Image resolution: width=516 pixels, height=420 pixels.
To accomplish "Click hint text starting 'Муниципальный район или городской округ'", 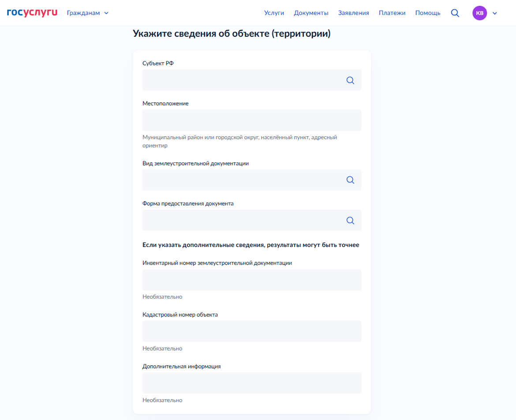I will (x=239, y=141).
